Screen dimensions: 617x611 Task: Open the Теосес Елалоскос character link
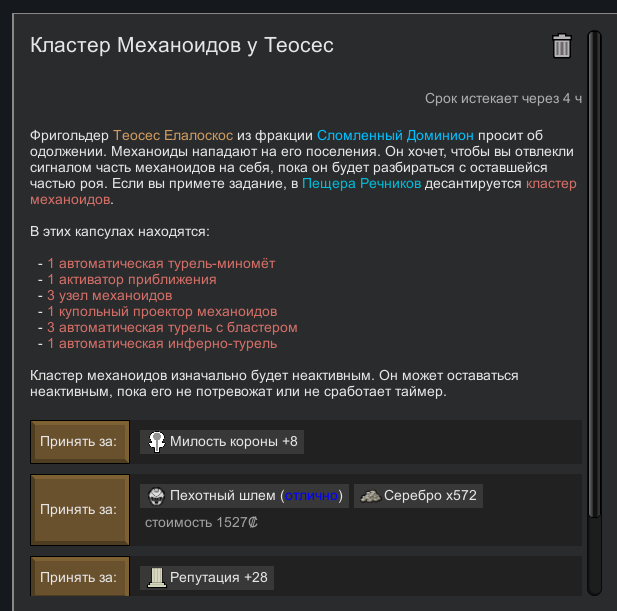[173, 134]
